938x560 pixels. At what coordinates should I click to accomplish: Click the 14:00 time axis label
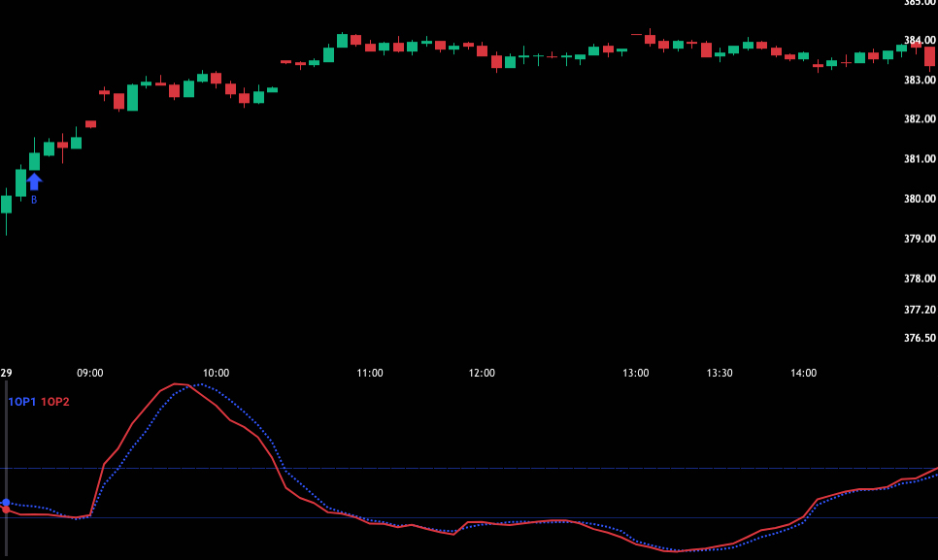click(803, 373)
